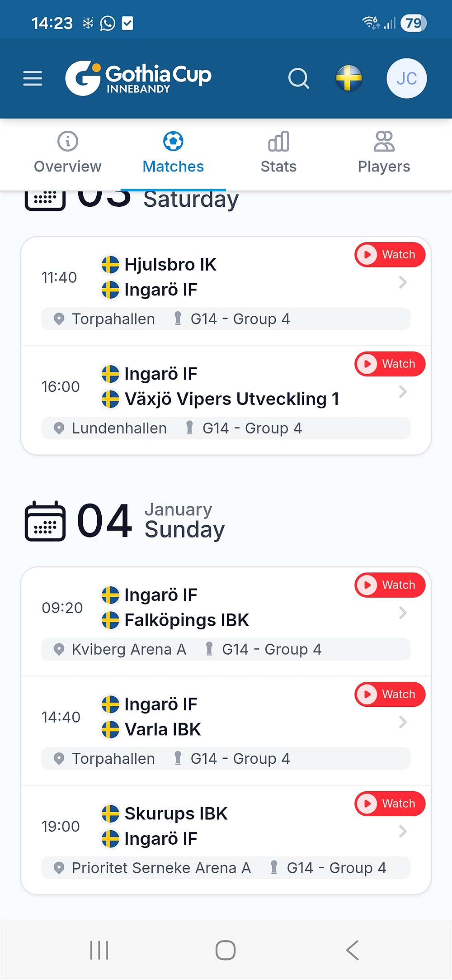Watch the Skurups IBK vs Ingarö IF match
The width and height of the screenshot is (452, 980).
point(390,804)
